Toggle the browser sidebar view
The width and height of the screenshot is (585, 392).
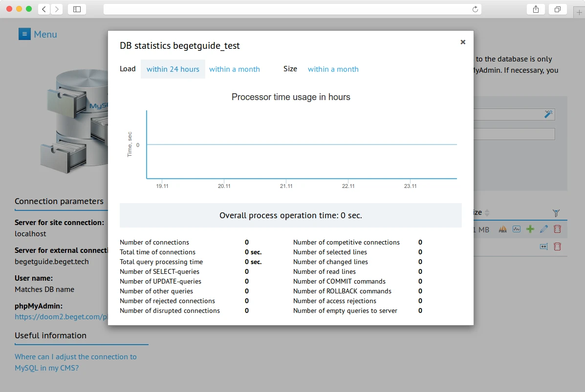coord(76,9)
